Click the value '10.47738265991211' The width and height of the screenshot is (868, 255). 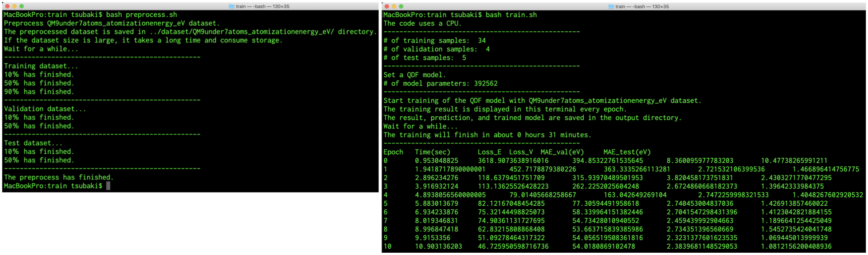794,161
